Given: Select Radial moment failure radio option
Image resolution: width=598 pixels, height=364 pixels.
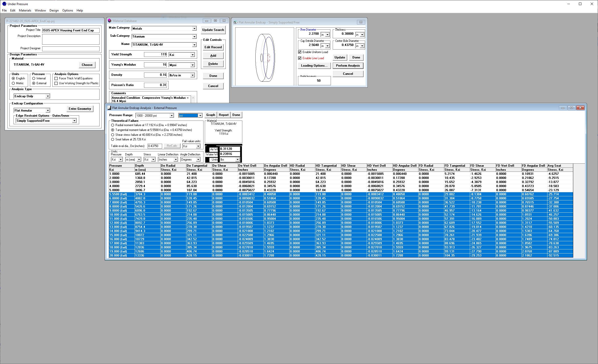Looking at the screenshot, I should pos(113,125).
